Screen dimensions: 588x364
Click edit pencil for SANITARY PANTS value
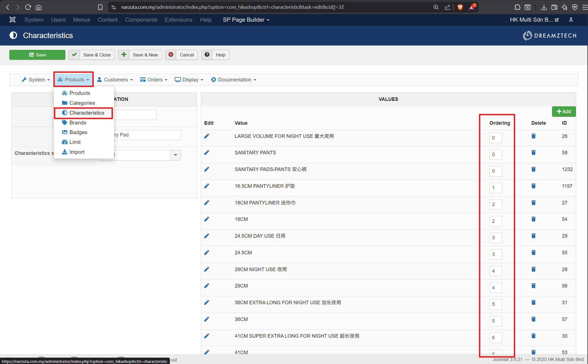pos(207,152)
